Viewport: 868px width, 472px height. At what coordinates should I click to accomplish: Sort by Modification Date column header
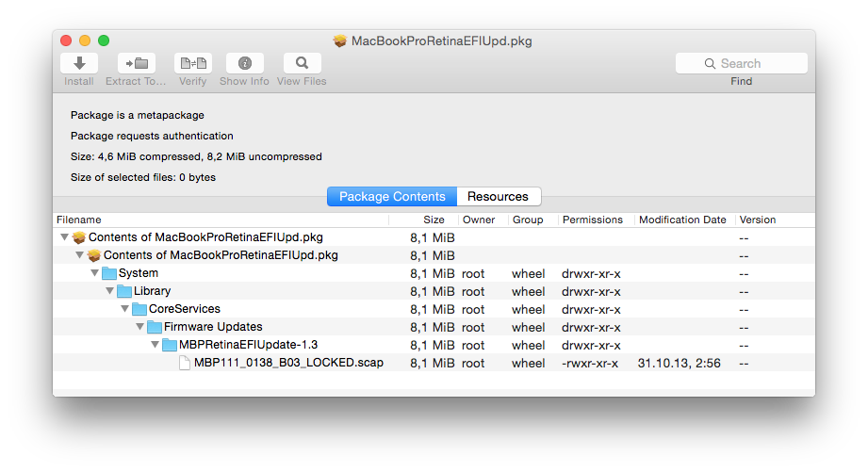coord(684,220)
